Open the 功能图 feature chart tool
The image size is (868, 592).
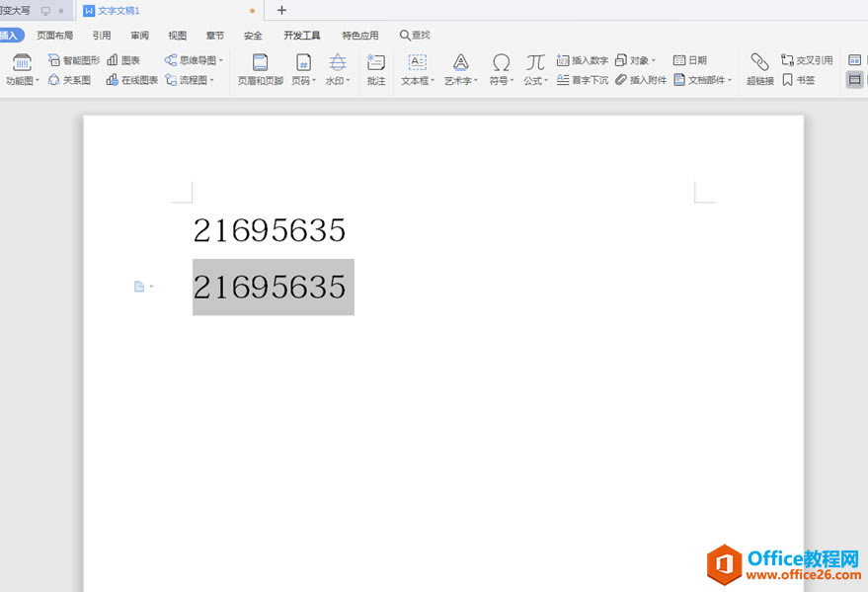click(x=22, y=68)
